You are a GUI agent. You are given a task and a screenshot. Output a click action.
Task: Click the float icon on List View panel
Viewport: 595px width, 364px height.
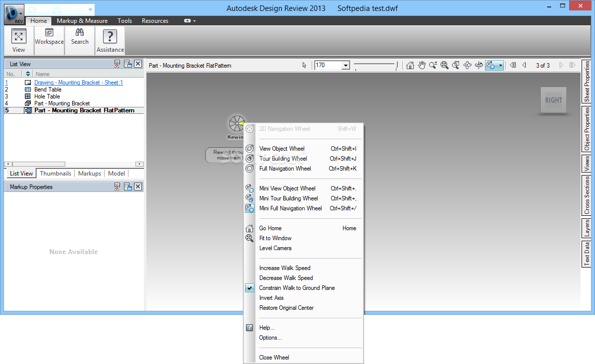(128, 64)
